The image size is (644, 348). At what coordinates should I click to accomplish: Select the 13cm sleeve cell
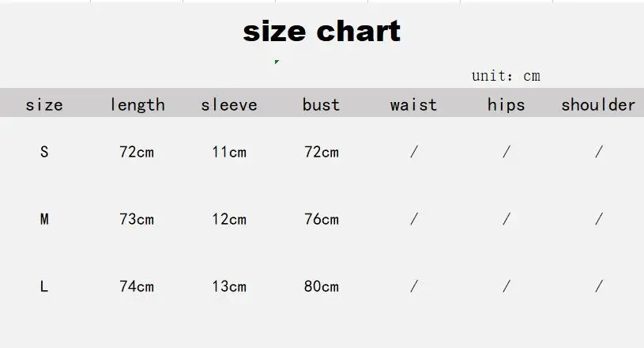pos(229,286)
